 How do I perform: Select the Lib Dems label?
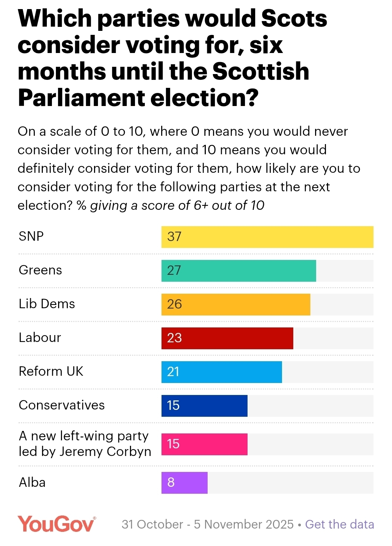47,304
